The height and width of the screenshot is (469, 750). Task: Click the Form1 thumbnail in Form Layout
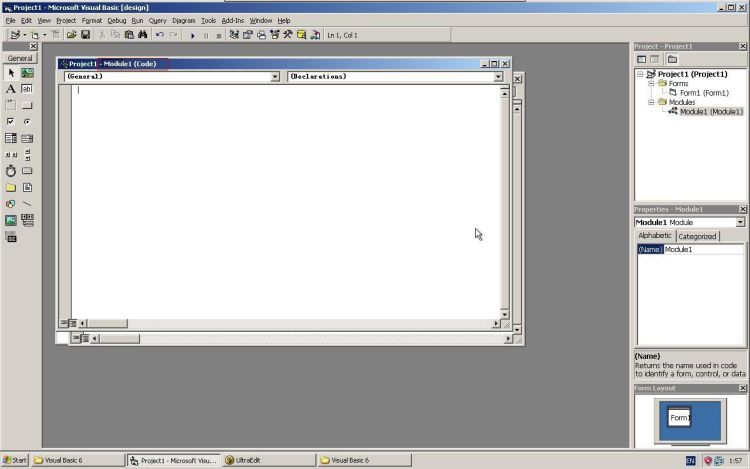click(680, 418)
